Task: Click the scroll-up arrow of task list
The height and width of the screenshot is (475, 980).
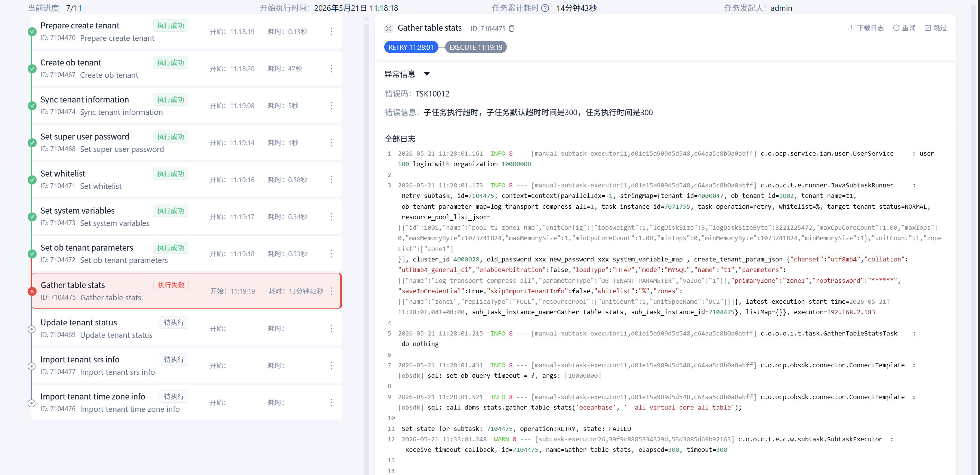Action: point(366,18)
